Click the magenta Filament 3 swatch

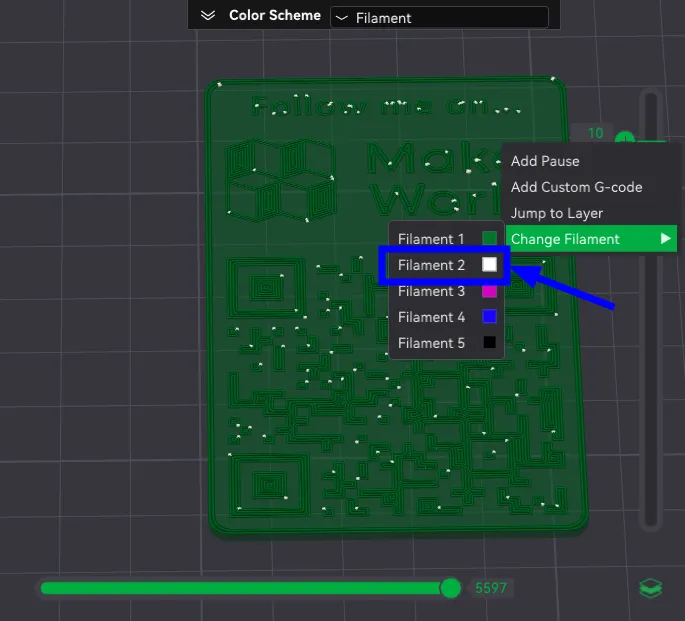coord(489,291)
